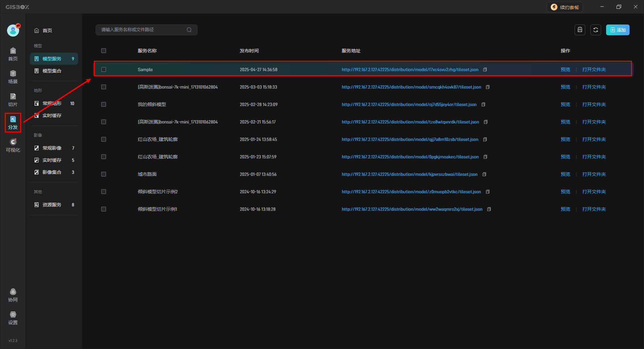Click the 服务地址 column header
Viewport: 644px width, 349px height.
point(351,51)
